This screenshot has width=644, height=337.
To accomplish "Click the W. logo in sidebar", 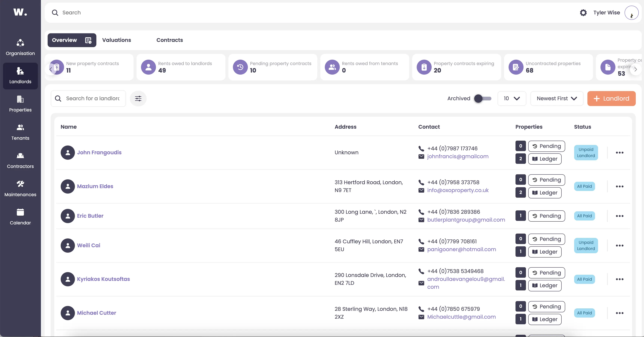I will pos(20,12).
